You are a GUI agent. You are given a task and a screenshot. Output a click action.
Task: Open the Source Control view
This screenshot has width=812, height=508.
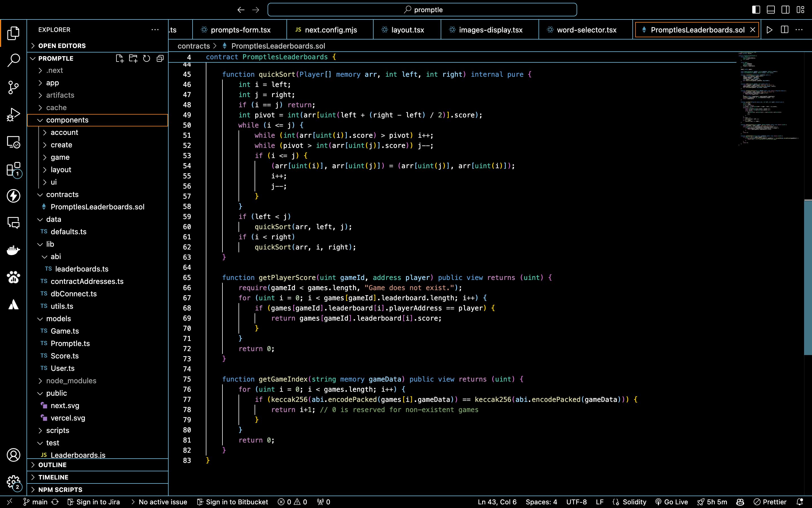[14, 87]
